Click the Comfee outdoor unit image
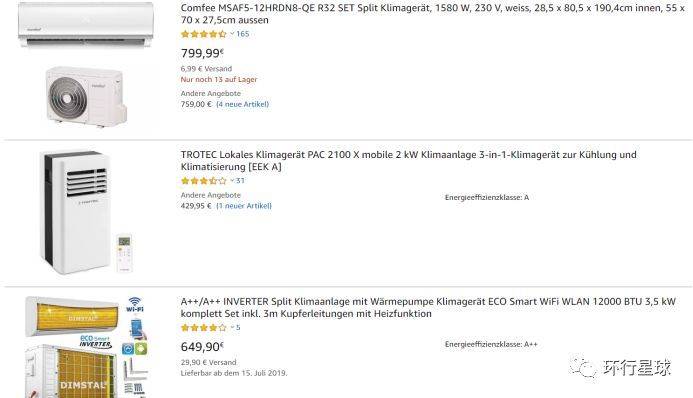Viewport: 693px width, 398px height. coord(86,95)
